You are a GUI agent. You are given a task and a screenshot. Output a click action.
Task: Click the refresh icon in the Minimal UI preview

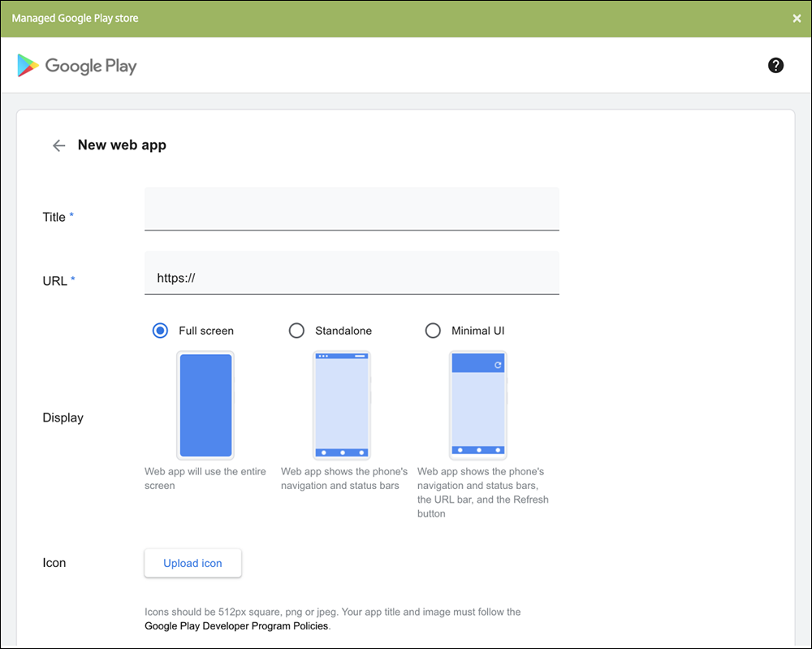click(x=498, y=366)
